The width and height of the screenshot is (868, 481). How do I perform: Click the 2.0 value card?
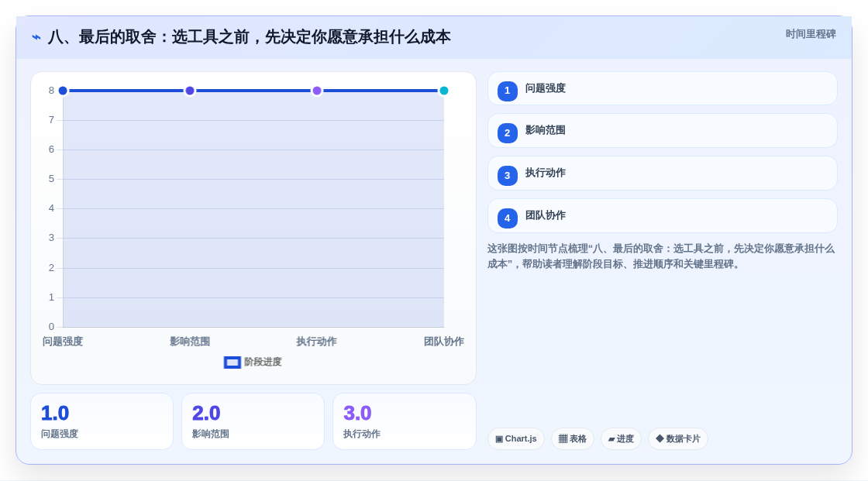pos(253,421)
